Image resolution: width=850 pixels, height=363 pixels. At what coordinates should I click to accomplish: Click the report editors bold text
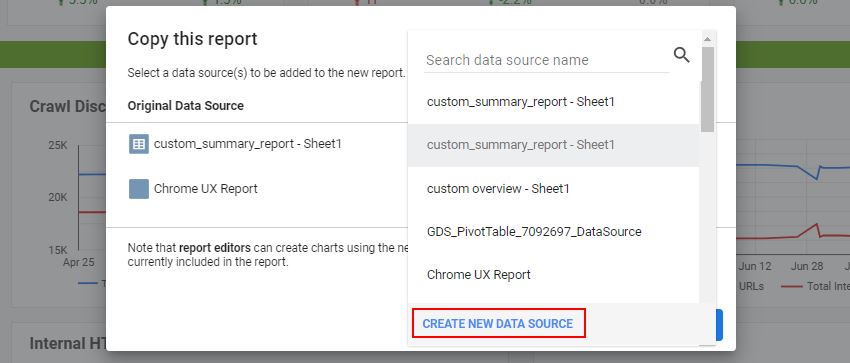coord(215,248)
